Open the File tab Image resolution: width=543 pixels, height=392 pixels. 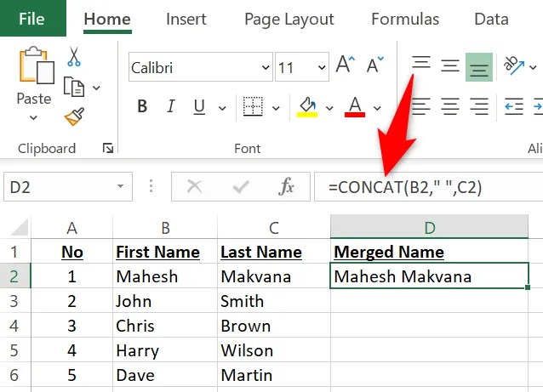(x=31, y=19)
